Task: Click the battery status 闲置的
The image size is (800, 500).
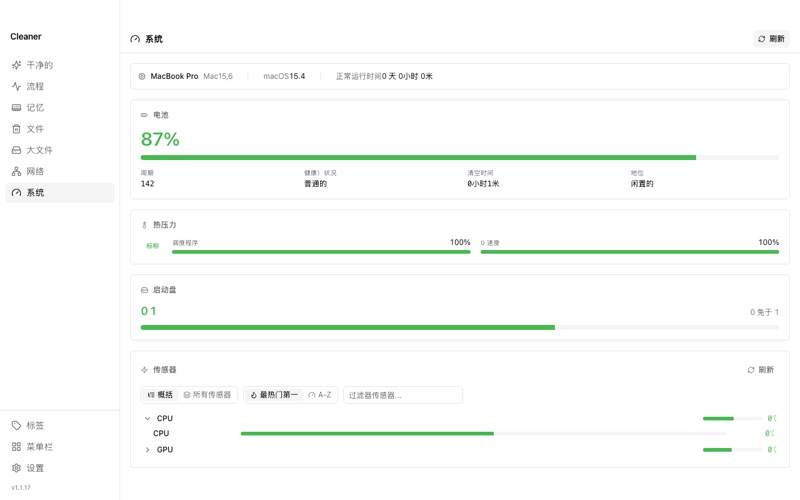Action: coord(642,184)
